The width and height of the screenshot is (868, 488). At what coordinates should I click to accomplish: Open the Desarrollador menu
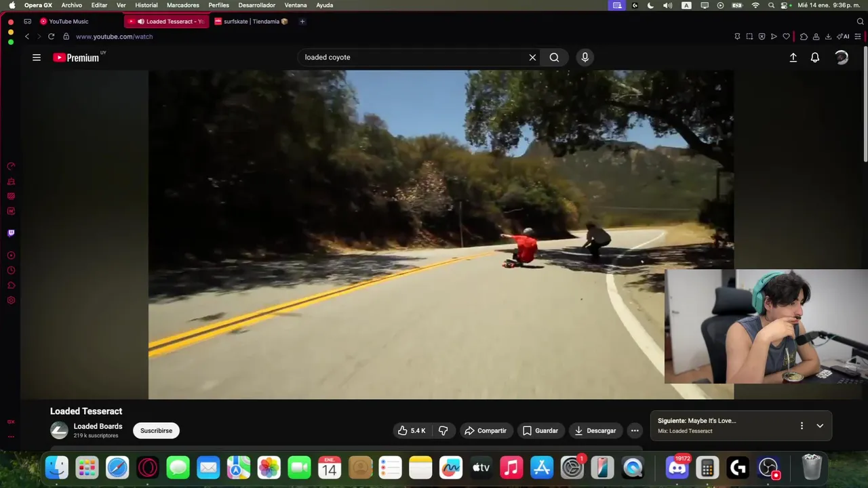[256, 5]
